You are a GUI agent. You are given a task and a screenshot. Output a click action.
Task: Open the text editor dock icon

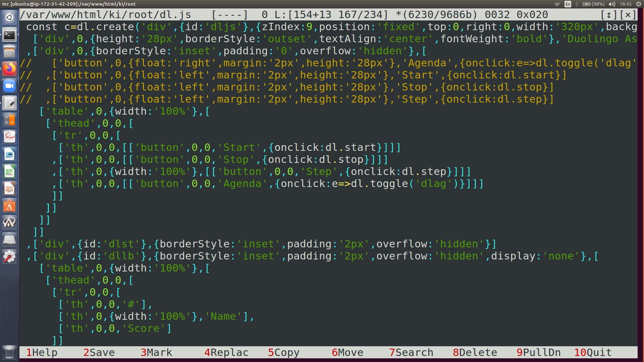[x=9, y=103]
